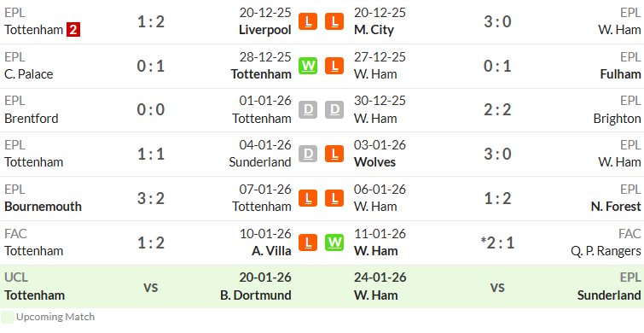Click the green W badge for Tottenham 28-12-25
Image resolution: width=644 pixels, height=333 pixels.
coord(308,66)
